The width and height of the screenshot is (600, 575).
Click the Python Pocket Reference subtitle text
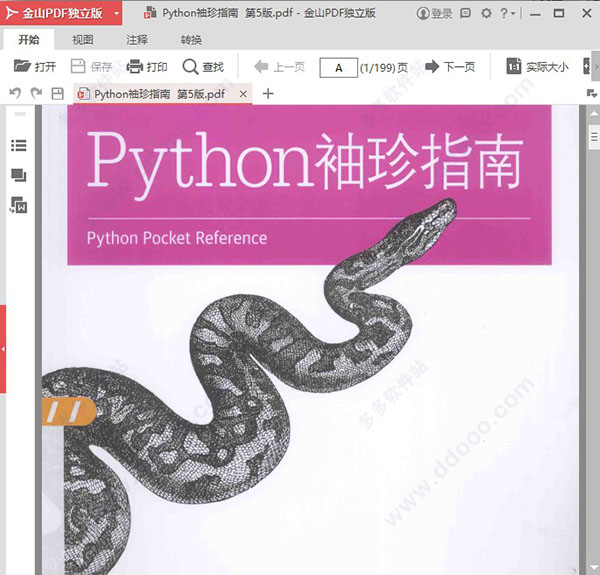[177, 238]
